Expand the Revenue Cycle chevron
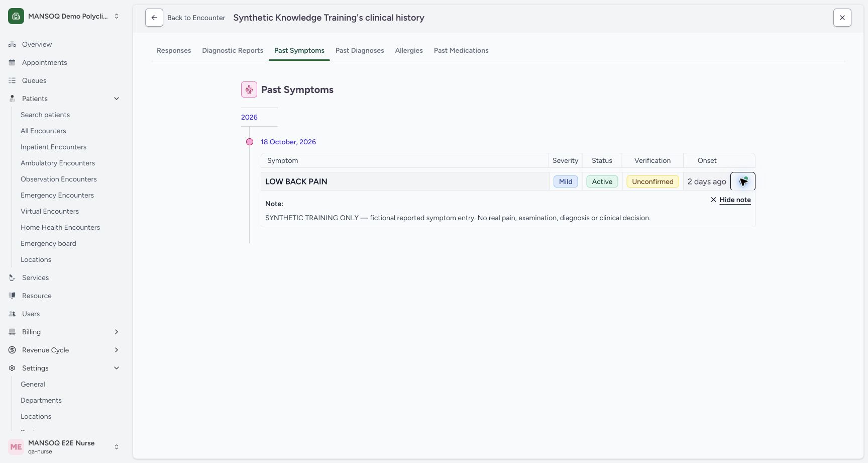The height and width of the screenshot is (463, 868). [117, 350]
